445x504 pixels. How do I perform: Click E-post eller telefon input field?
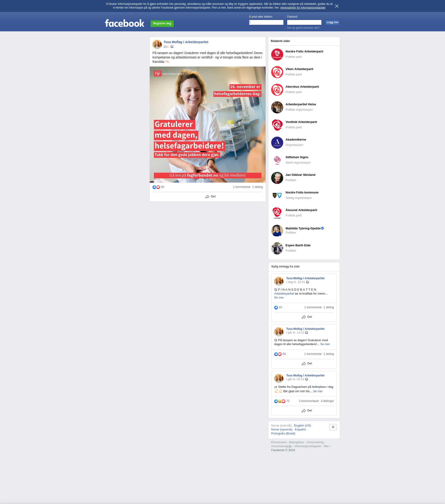click(x=266, y=22)
